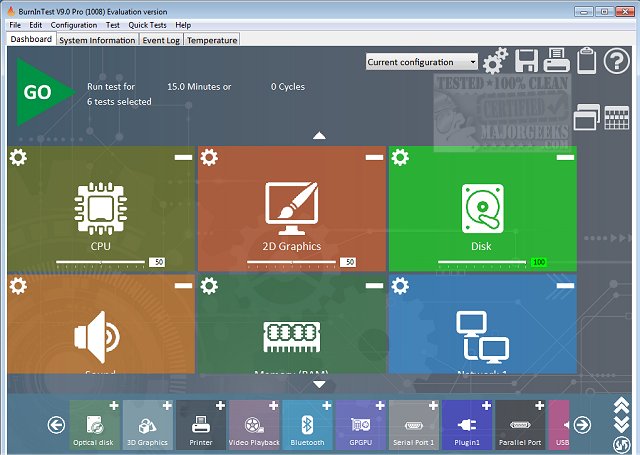
Task: Switch to the Temperature tab
Action: pos(212,40)
